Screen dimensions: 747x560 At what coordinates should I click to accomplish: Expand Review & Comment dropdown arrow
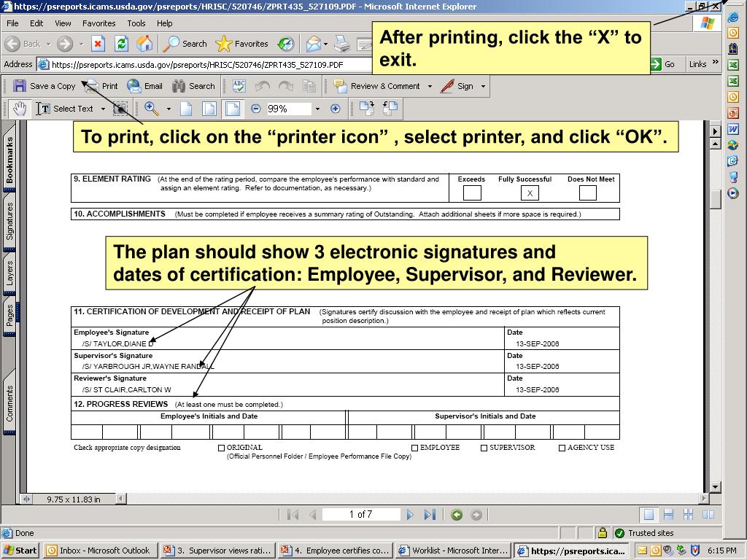[x=430, y=86]
